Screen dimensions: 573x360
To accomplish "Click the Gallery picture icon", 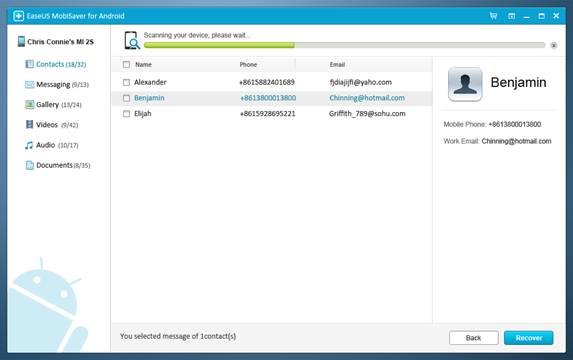I will [x=30, y=105].
